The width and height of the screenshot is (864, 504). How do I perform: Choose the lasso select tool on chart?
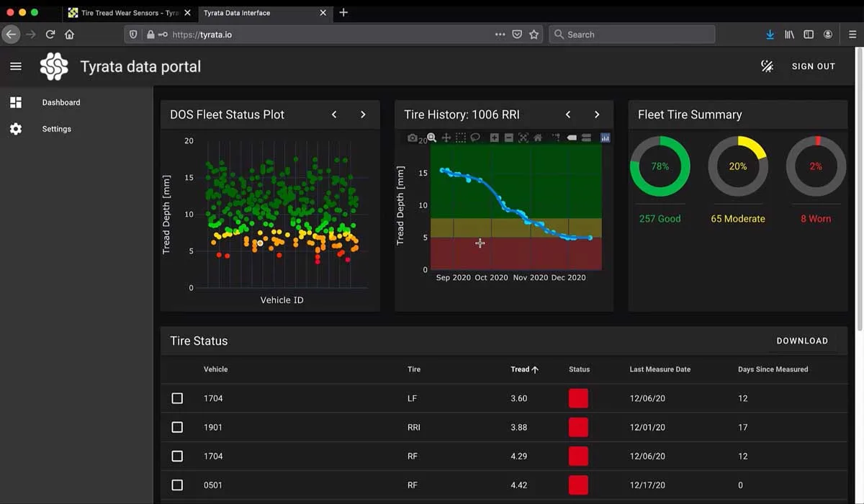coord(475,138)
